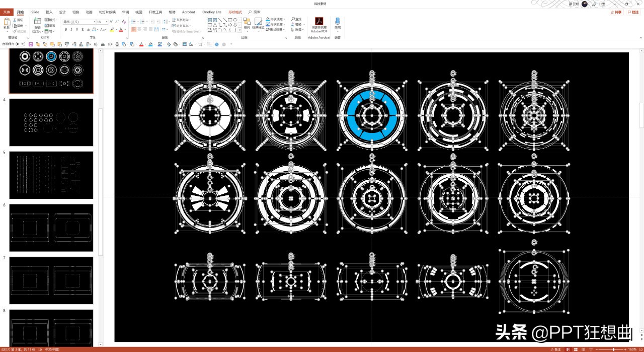The width and height of the screenshot is (644, 352).
Task: Click the Notes (备注) icon in status bar
Action: (x=556, y=349)
